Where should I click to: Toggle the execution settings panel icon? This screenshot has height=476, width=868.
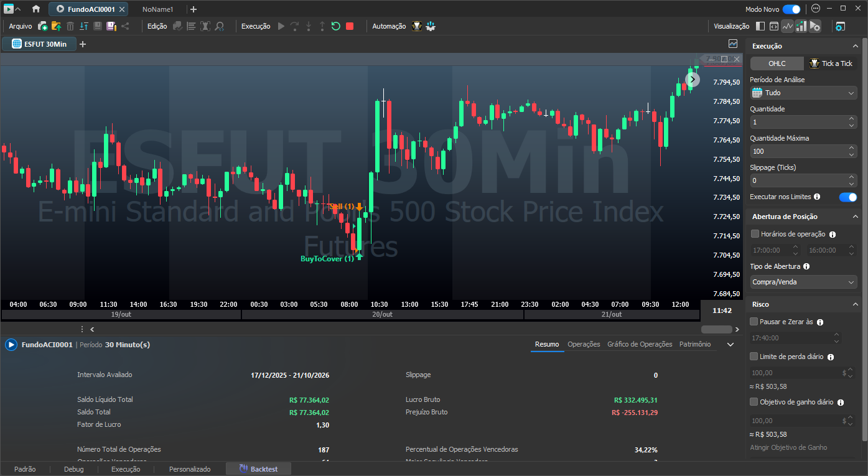(815, 26)
